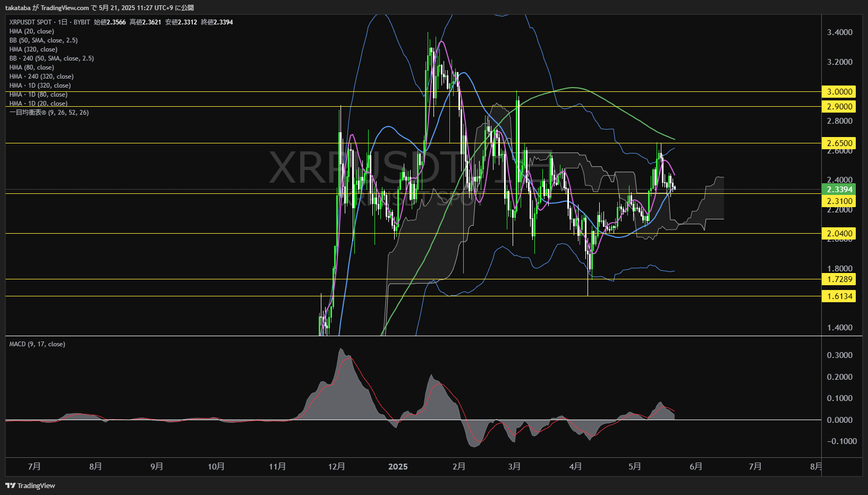The width and height of the screenshot is (868, 495).
Task: Click the 終値2.3394 close value in legend
Action: click(x=217, y=22)
